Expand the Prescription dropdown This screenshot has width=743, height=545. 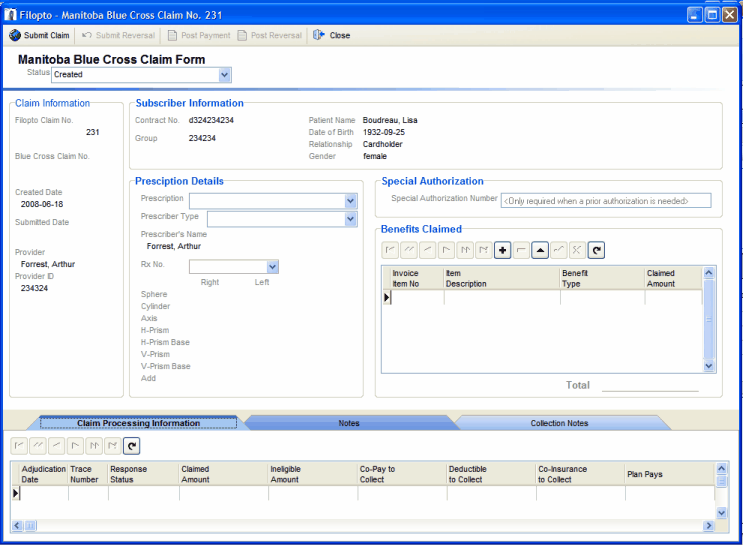pos(350,201)
